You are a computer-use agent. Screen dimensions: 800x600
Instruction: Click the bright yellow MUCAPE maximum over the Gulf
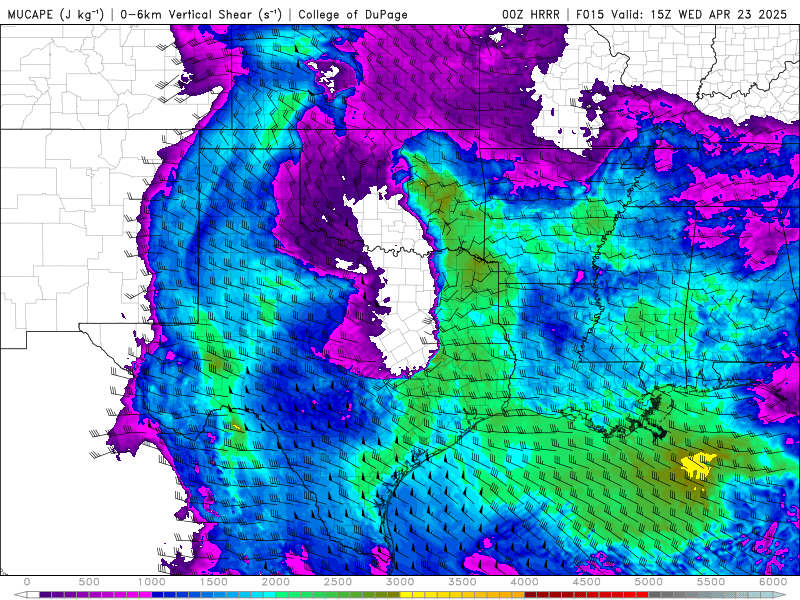click(x=697, y=465)
